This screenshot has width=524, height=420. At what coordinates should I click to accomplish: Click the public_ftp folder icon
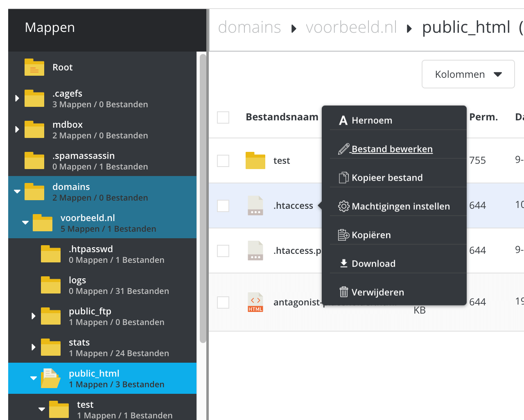coord(51,316)
